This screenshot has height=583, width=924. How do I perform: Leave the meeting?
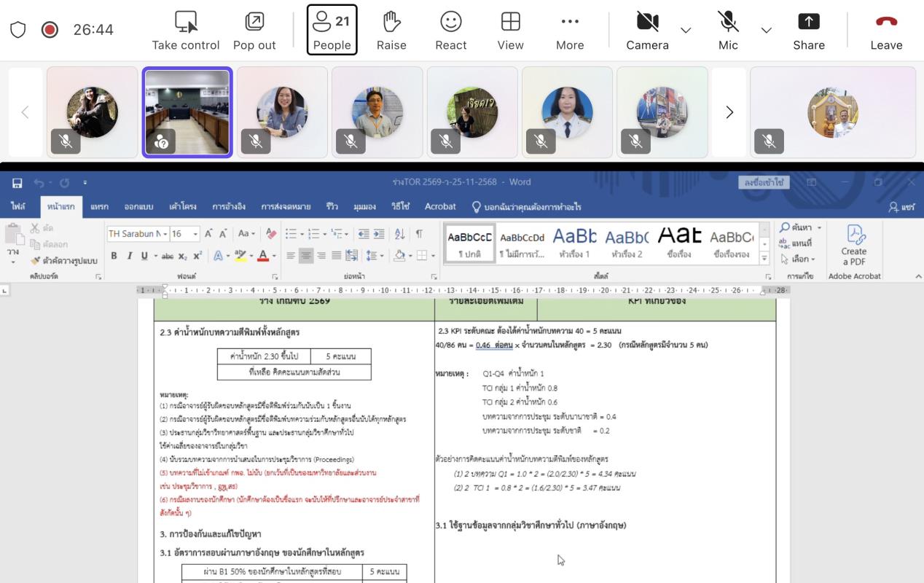pyautogui.click(x=886, y=30)
